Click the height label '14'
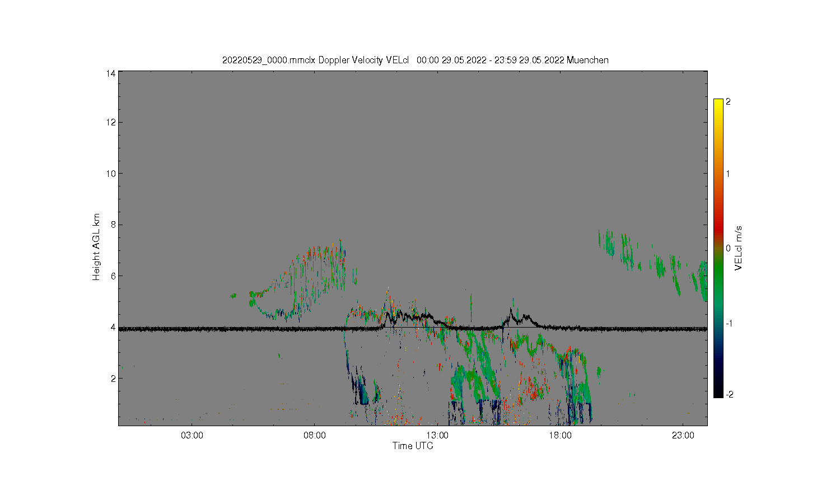Viewport: 840px width, 504px height. (111, 73)
